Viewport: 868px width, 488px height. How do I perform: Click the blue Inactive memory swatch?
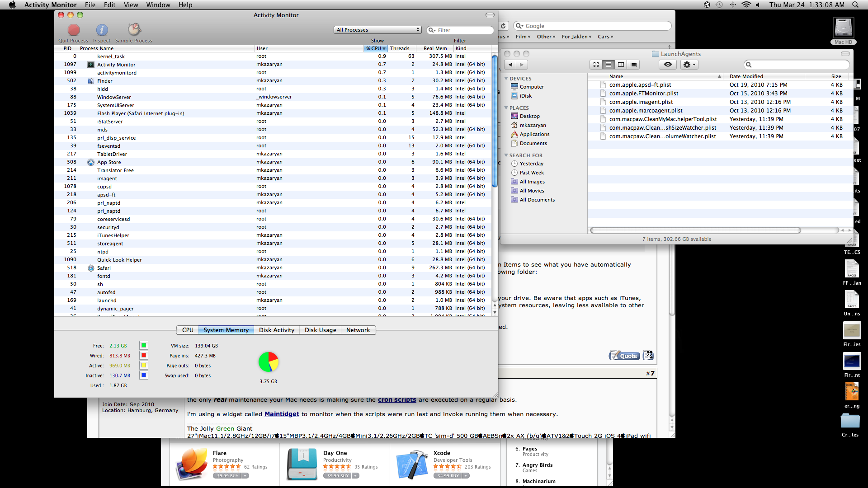(x=144, y=375)
